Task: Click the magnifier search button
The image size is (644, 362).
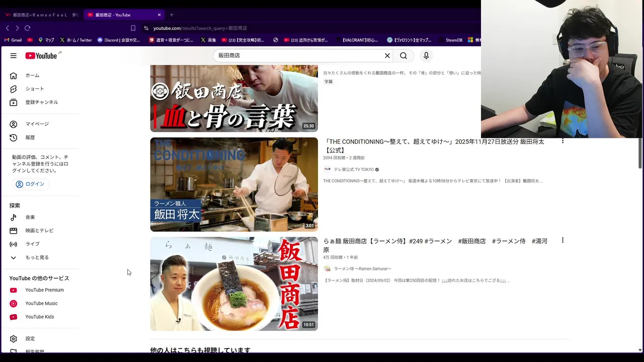Action: pos(404,56)
